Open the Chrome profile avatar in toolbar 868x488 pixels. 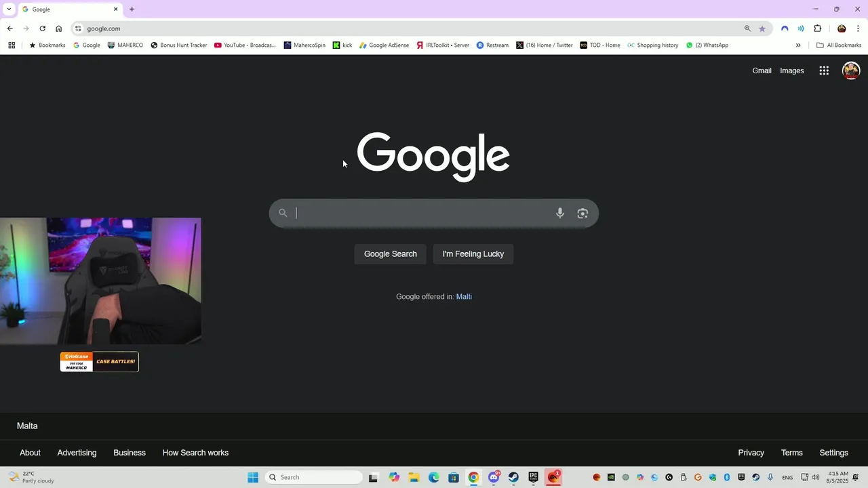pyautogui.click(x=842, y=28)
